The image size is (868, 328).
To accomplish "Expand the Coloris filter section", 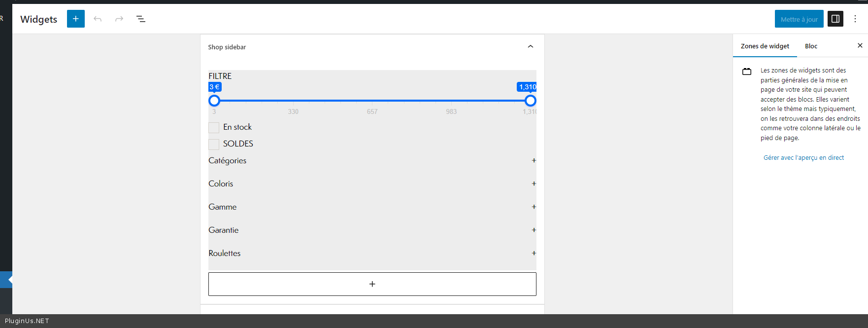I will point(534,183).
